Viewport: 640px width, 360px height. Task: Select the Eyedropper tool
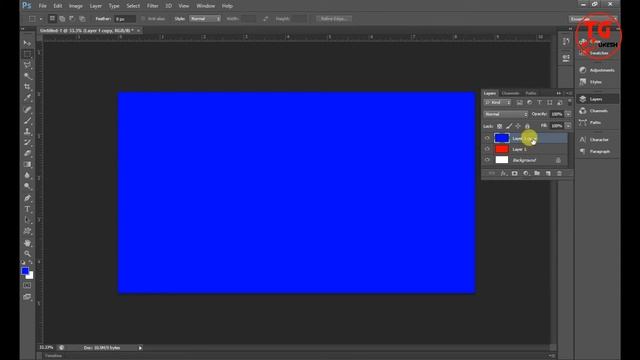pyautogui.click(x=27, y=98)
